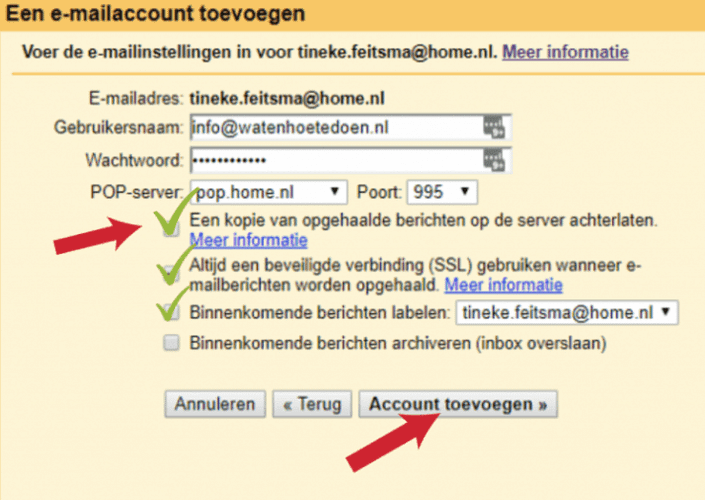Toggle 'Binnenkomende berichten labelen' checkbox
Screen dimensions: 705x500
(171, 311)
